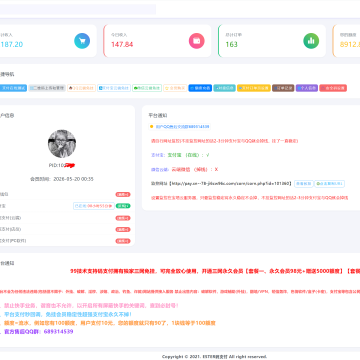
Task: Click the user avatar photo
Action: [62, 144]
